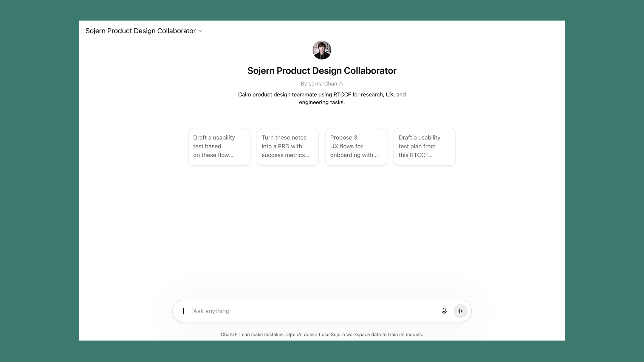This screenshot has width=644, height=362.
Task: Select 'Turn these notes into a PRD with success metrics' card
Action: [x=287, y=146]
